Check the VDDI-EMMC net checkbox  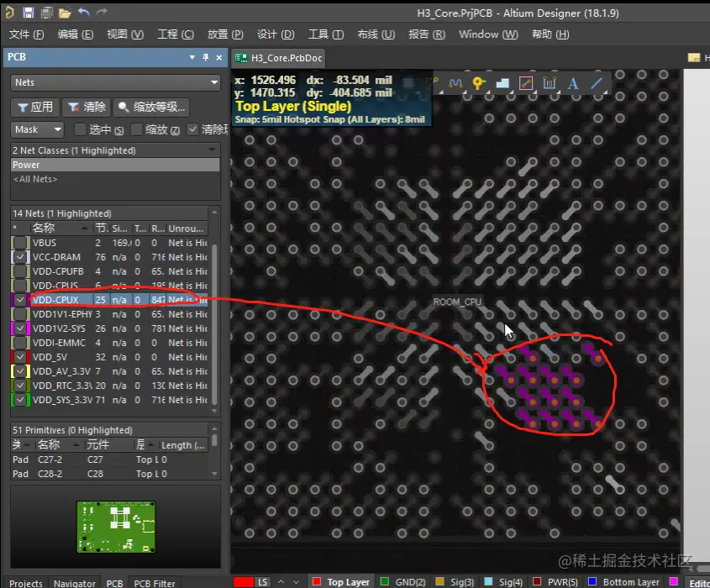(20, 343)
